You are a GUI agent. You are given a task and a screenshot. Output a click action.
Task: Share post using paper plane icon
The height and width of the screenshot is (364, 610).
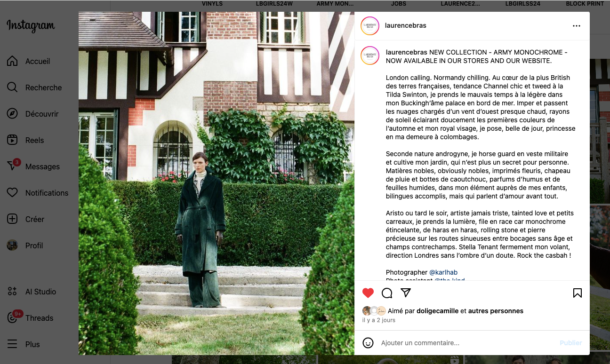pos(406,293)
